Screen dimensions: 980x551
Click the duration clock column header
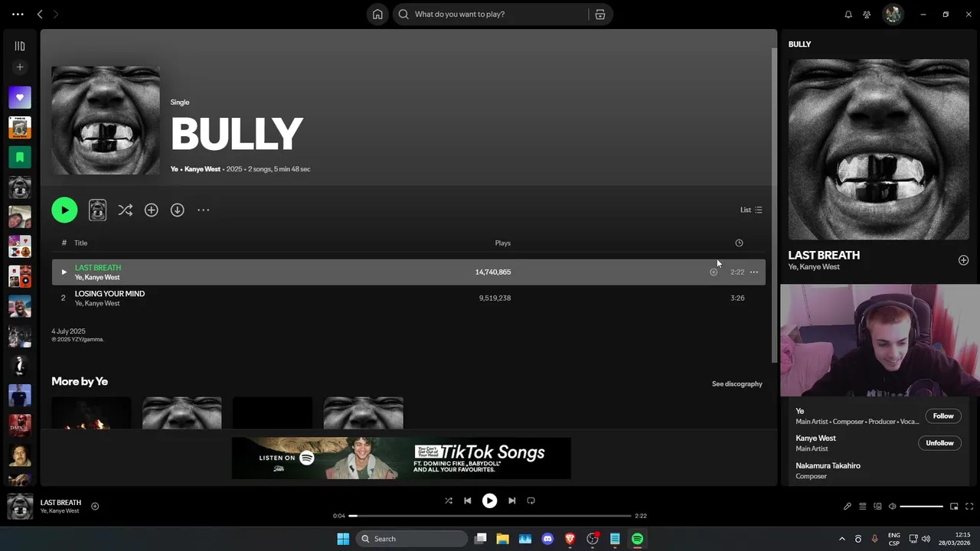739,243
